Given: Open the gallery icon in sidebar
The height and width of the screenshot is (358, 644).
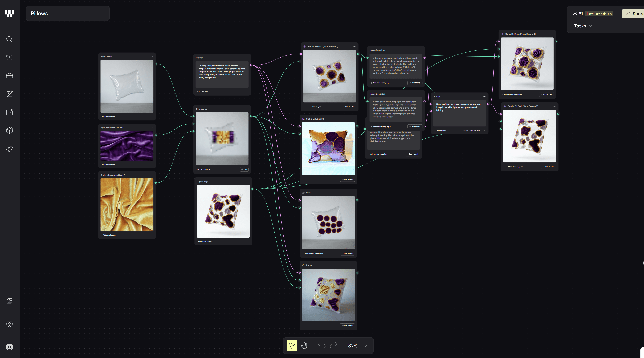Looking at the screenshot, I should 10,301.
